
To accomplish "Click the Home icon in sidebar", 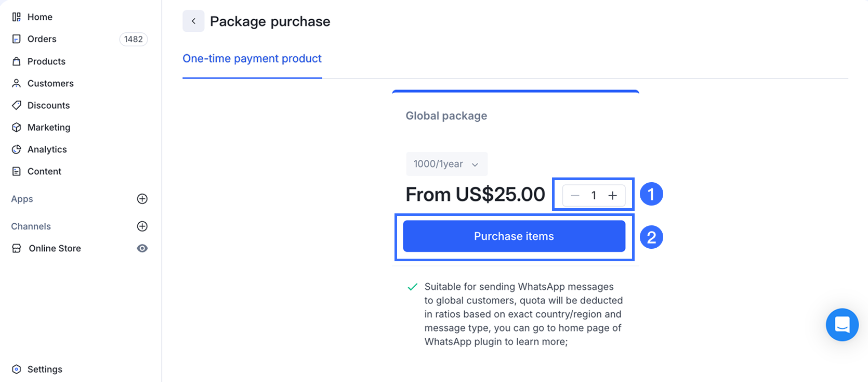I will click(17, 17).
